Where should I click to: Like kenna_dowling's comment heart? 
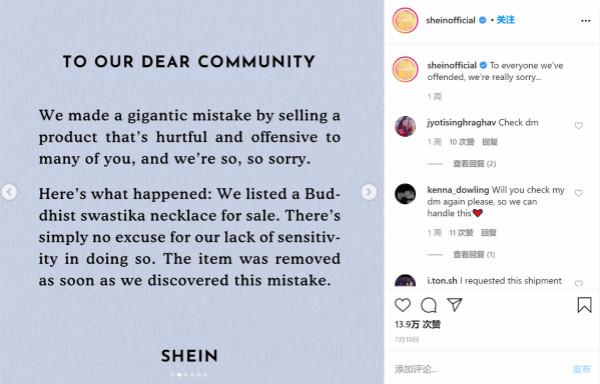click(x=579, y=193)
